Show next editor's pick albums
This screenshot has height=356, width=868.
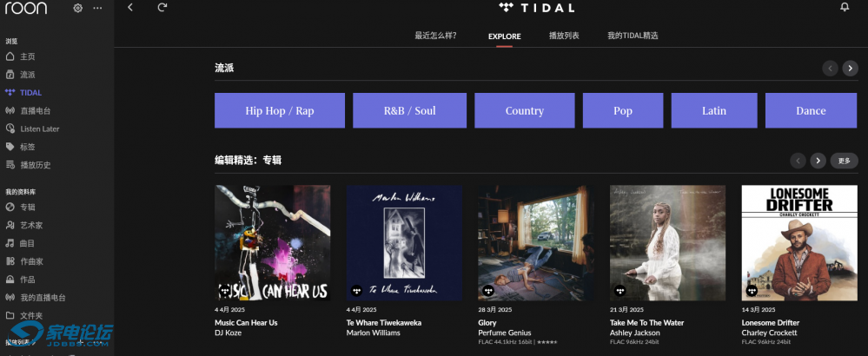818,161
